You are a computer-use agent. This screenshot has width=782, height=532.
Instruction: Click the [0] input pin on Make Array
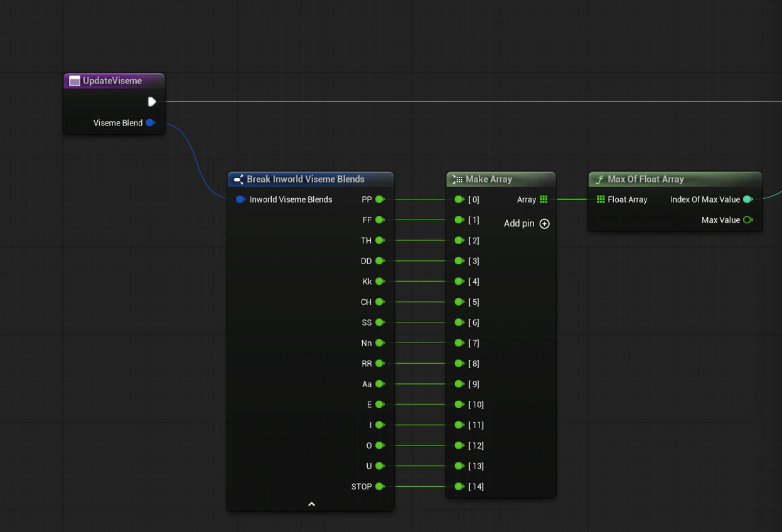pos(459,199)
